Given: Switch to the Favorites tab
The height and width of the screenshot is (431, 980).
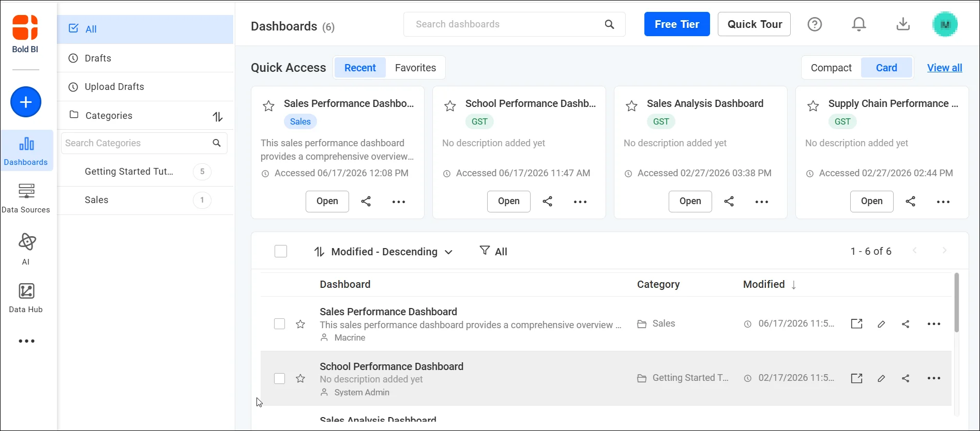Looking at the screenshot, I should pyautogui.click(x=415, y=68).
